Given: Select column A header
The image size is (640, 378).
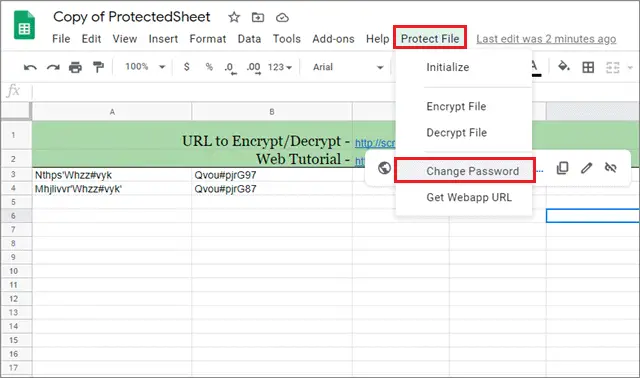Looking at the screenshot, I should (x=112, y=111).
